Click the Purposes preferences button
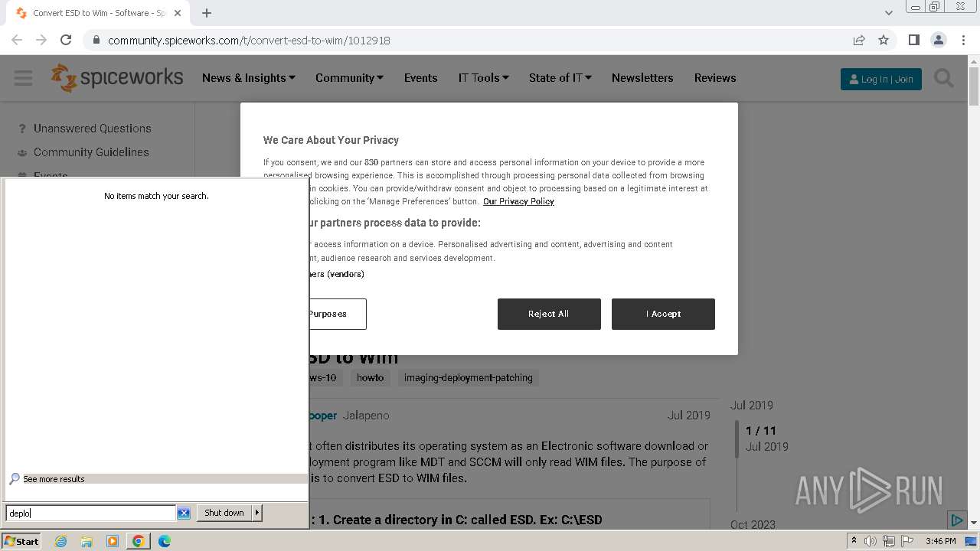 click(337, 314)
